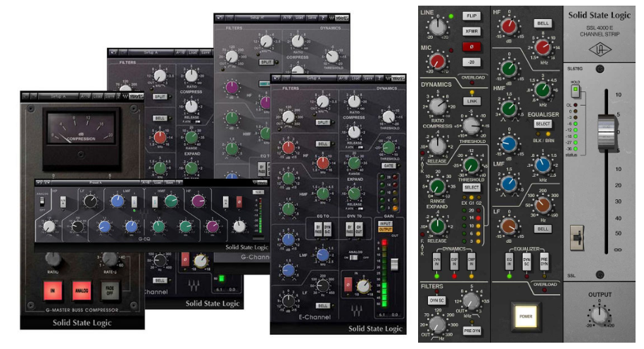Image resolution: width=644 pixels, height=349 pixels.
Task: Click FLIP button on SSL 4000 E strip
Action: pos(472,15)
